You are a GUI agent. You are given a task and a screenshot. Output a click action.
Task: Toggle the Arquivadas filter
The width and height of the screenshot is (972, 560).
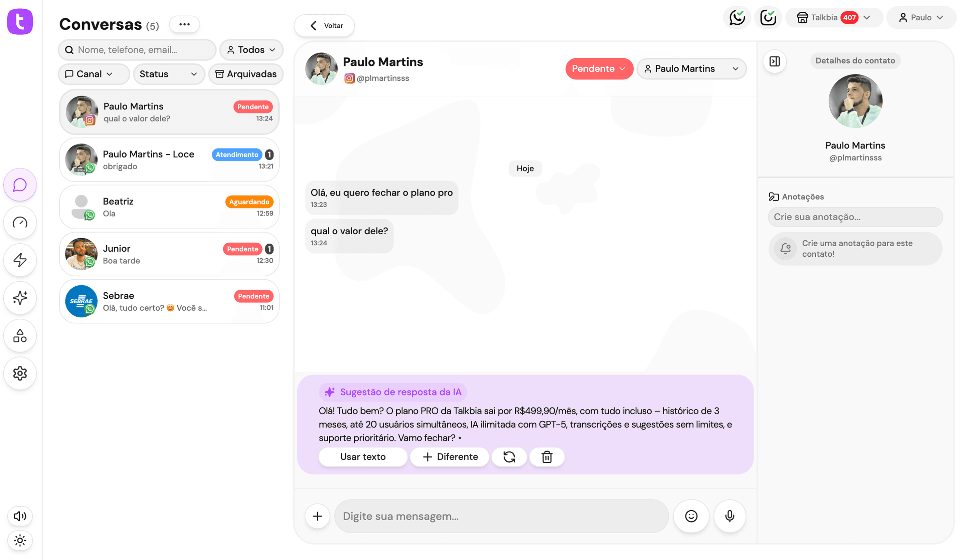[246, 74]
